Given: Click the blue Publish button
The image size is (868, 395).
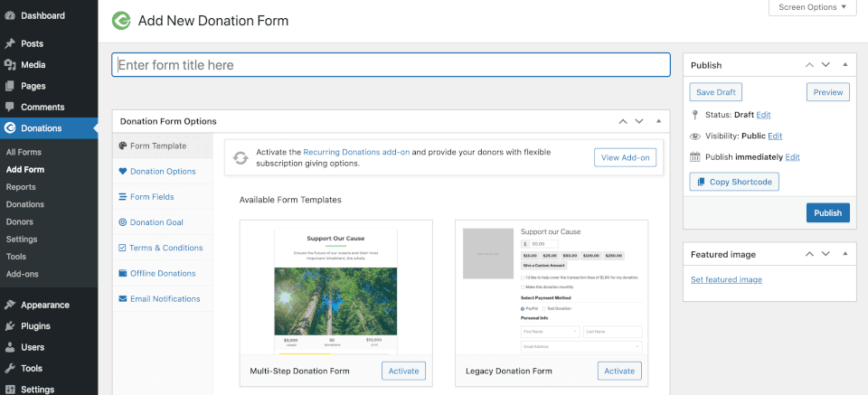Looking at the screenshot, I should click(x=828, y=213).
